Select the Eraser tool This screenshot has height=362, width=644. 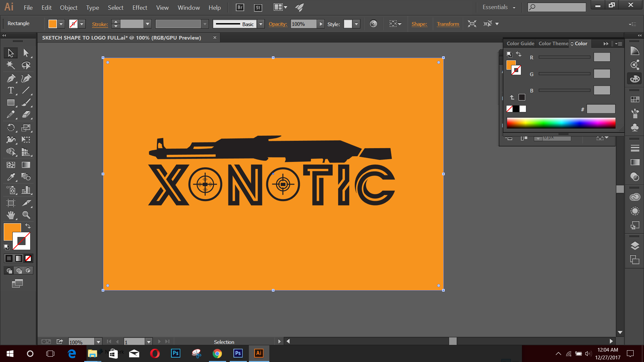point(26,115)
